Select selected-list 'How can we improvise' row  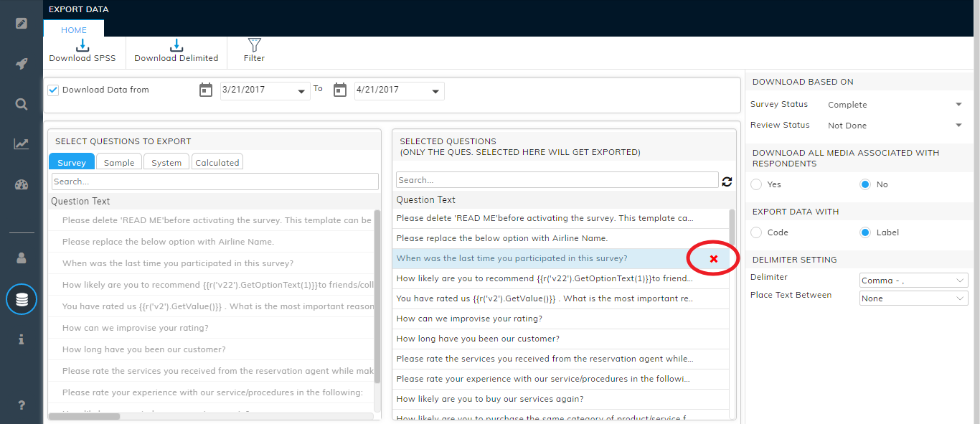coord(561,319)
